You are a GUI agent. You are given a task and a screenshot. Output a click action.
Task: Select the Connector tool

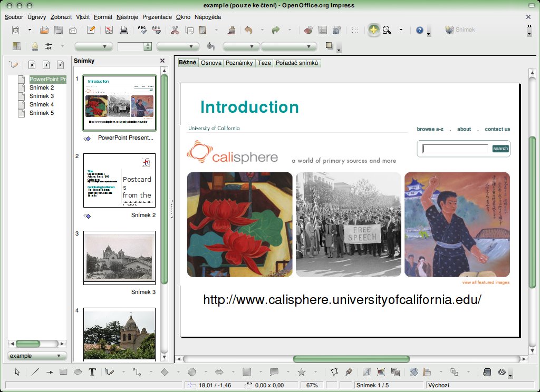[137, 372]
